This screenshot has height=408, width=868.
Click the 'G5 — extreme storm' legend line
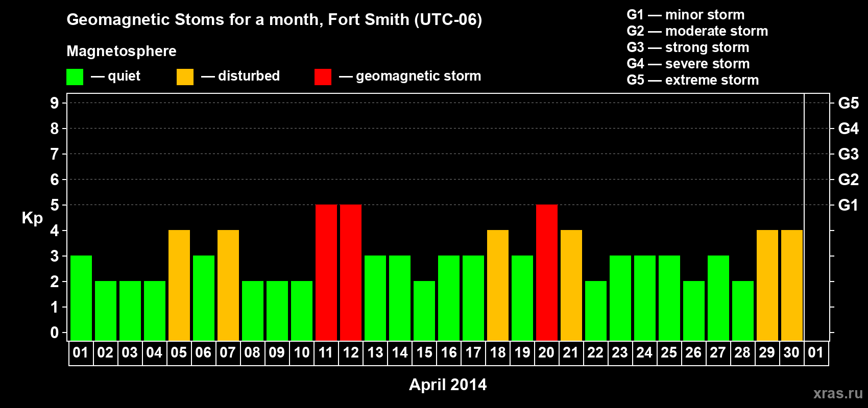[693, 80]
